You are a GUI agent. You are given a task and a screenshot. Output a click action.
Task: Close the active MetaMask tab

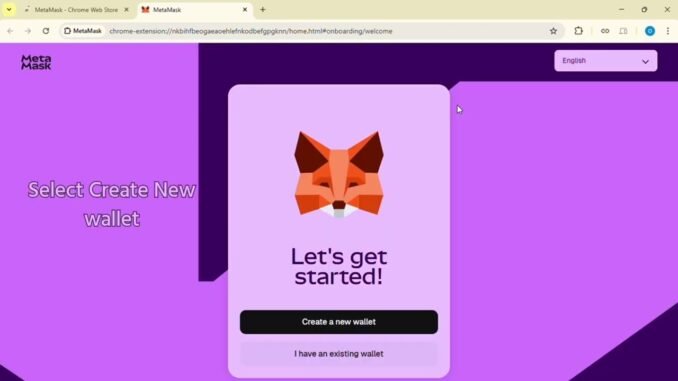coord(245,10)
